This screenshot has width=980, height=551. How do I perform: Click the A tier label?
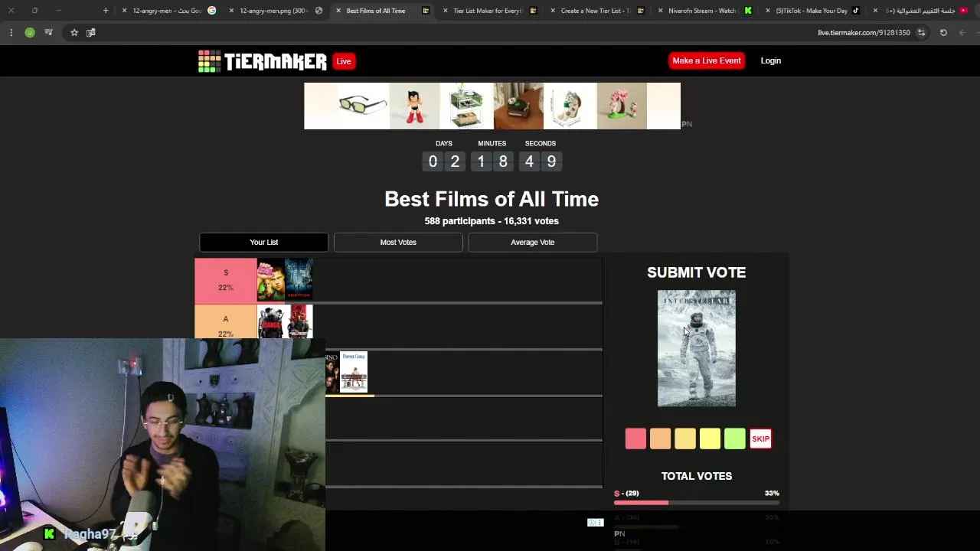pyautogui.click(x=226, y=322)
